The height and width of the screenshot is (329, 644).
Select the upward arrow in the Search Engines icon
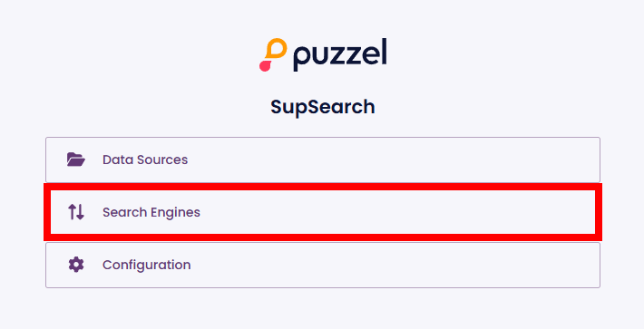tap(72, 212)
